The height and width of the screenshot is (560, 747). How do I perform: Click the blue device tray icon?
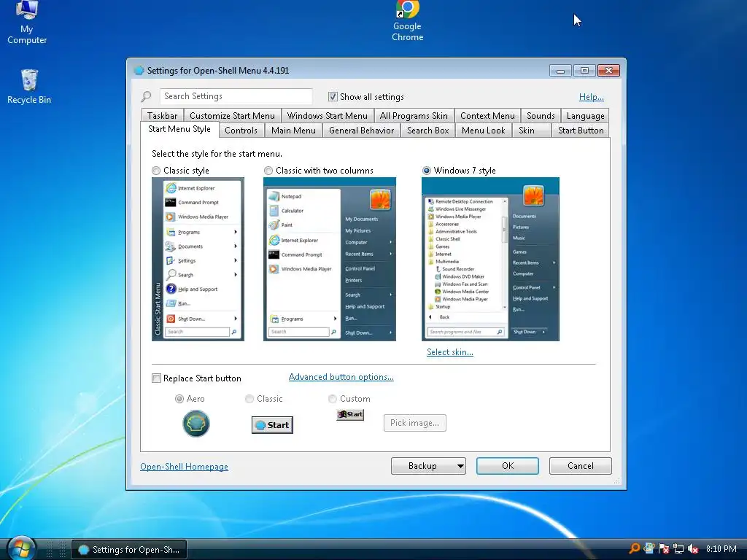point(649,548)
